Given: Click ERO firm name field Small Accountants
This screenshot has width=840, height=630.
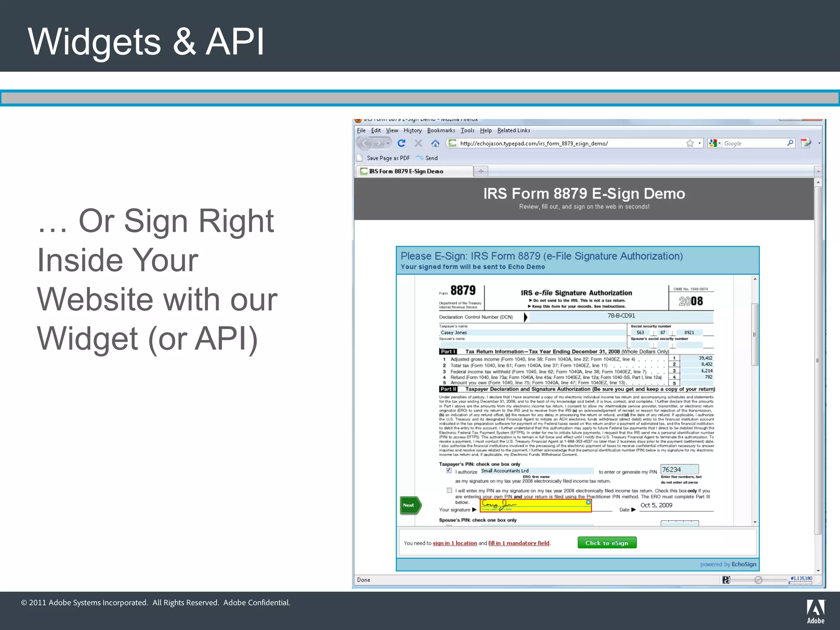Looking at the screenshot, I should (537, 471).
